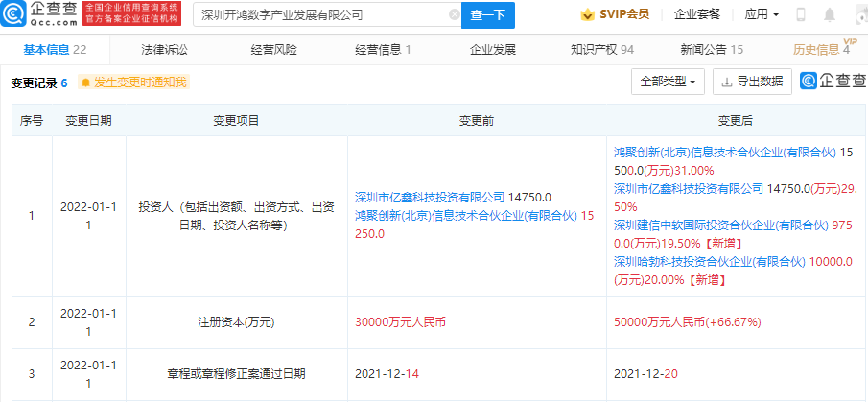Screen dimensions: 868x402
Task: Clear the search box with the X icon
Action: (x=454, y=15)
